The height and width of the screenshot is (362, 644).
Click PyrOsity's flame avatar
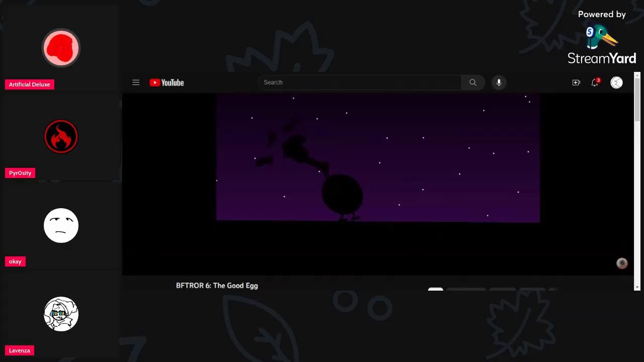[x=61, y=137]
